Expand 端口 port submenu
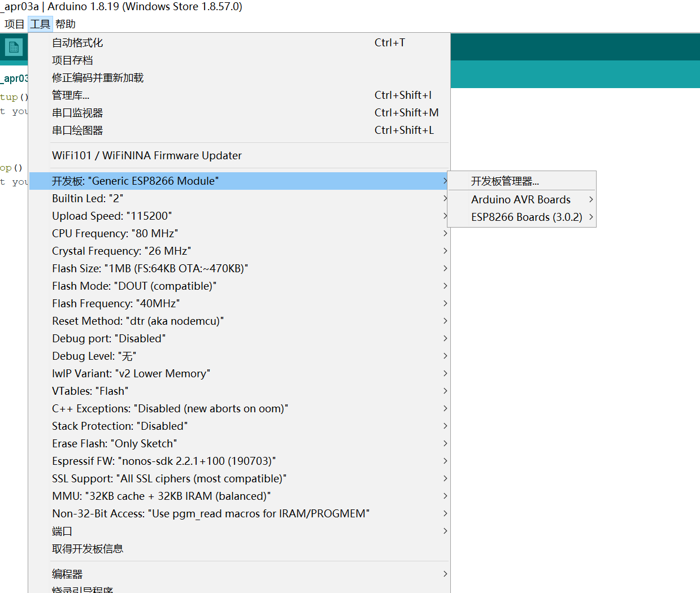 click(239, 531)
